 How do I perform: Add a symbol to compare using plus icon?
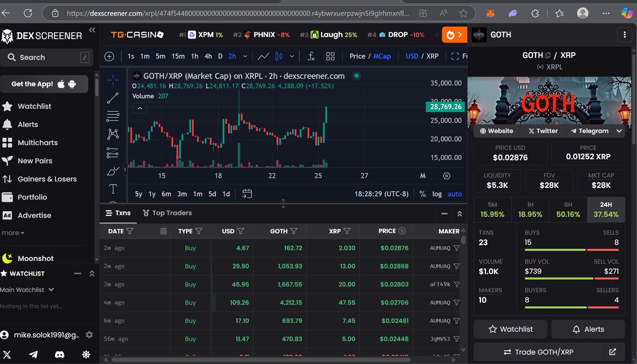point(109,56)
